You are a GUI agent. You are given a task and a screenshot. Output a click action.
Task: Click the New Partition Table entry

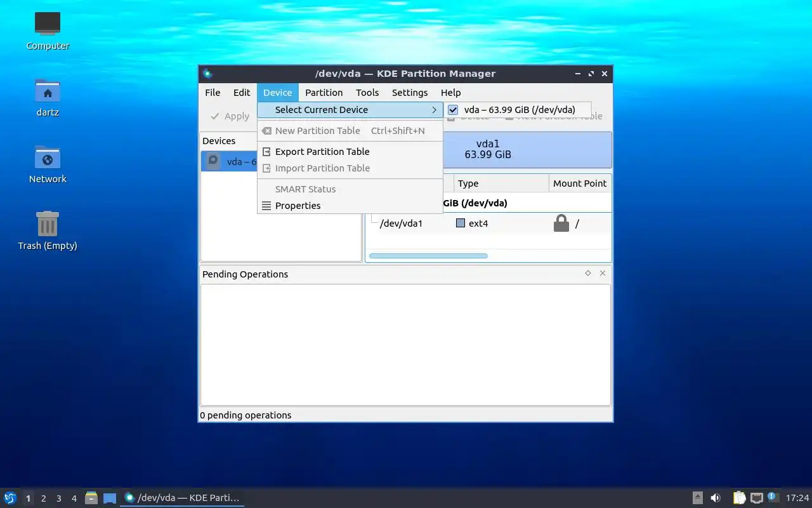coord(350,131)
